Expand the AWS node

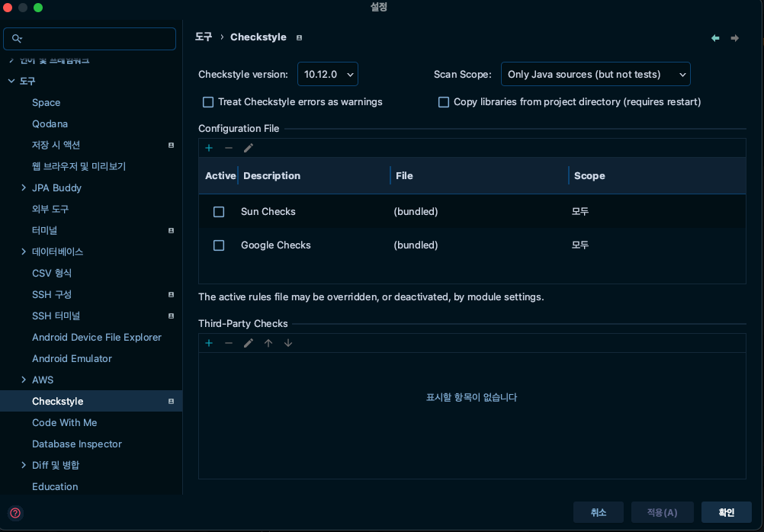[x=24, y=380]
